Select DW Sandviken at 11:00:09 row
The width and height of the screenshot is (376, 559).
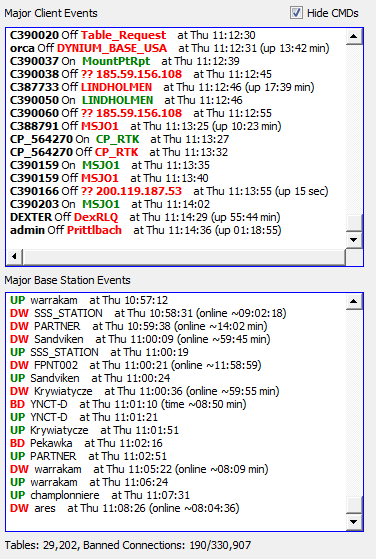(x=140, y=339)
